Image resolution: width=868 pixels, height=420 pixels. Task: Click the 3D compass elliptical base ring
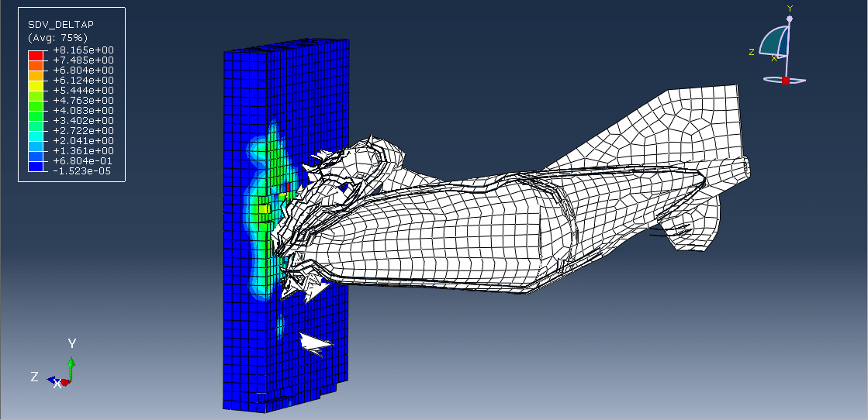(784, 81)
